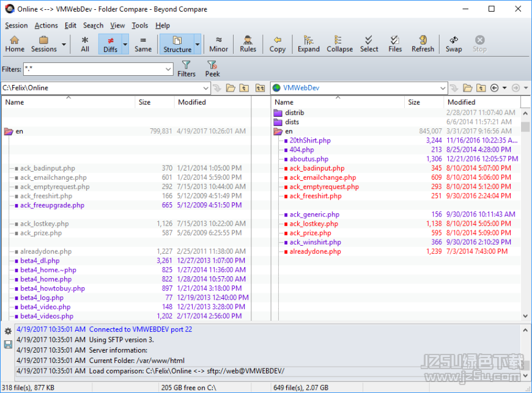This screenshot has width=532, height=393.
Task: Sort right pane by Modified column header
Action: pyautogui.click(x=482, y=102)
